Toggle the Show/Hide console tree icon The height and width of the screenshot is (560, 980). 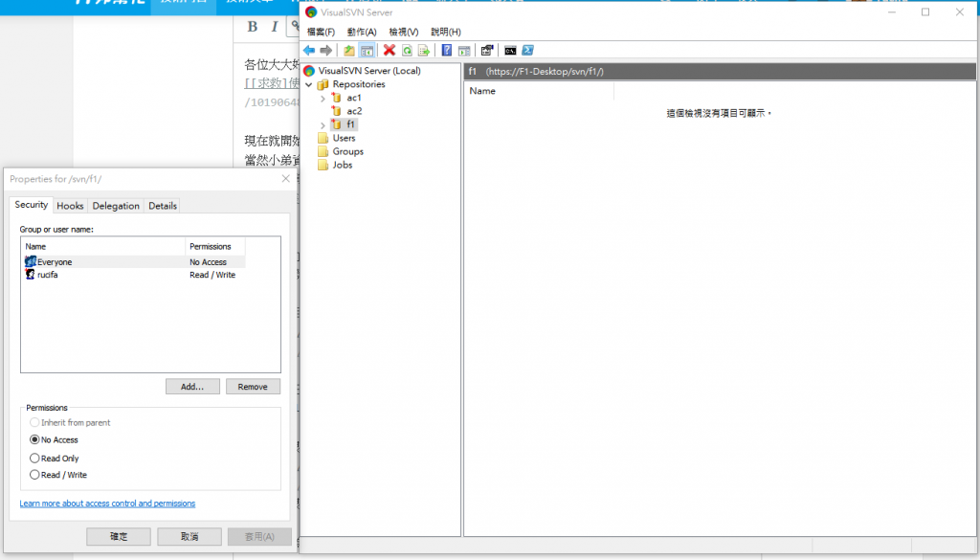(x=367, y=51)
